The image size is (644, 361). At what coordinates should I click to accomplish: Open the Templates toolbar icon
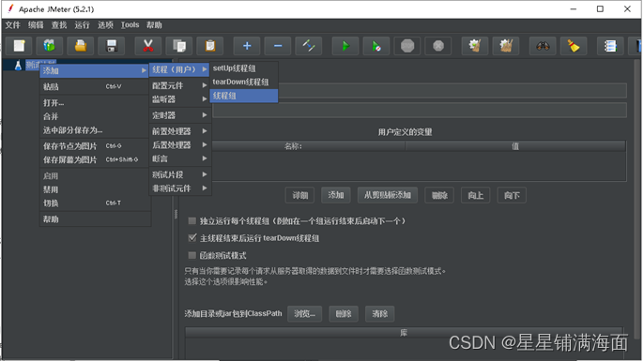click(x=49, y=46)
